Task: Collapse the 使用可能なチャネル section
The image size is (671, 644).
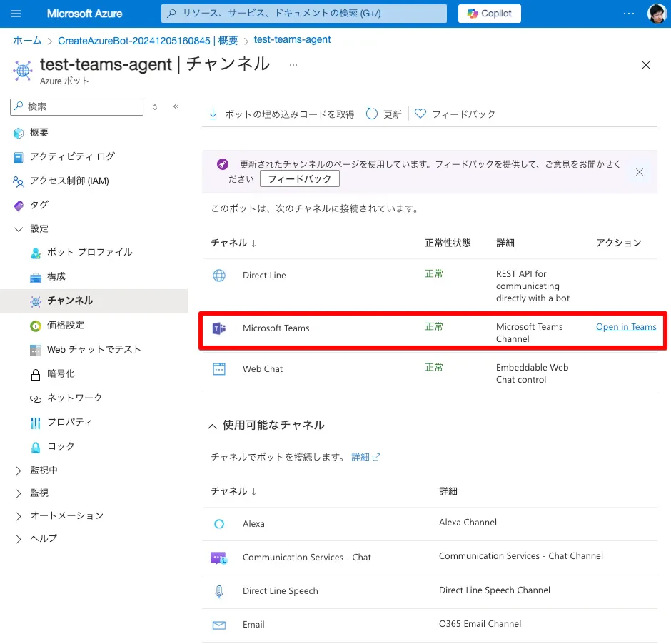Action: (212, 426)
